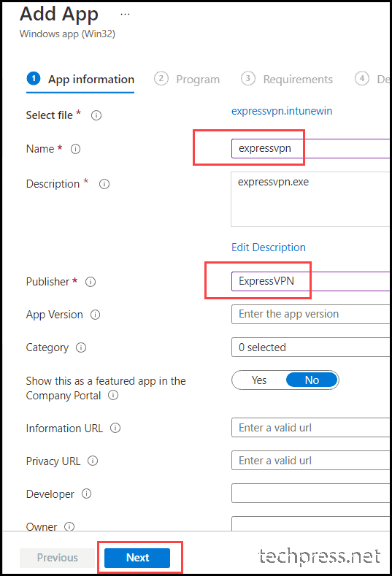Click info icon next to Select file

tap(96, 115)
